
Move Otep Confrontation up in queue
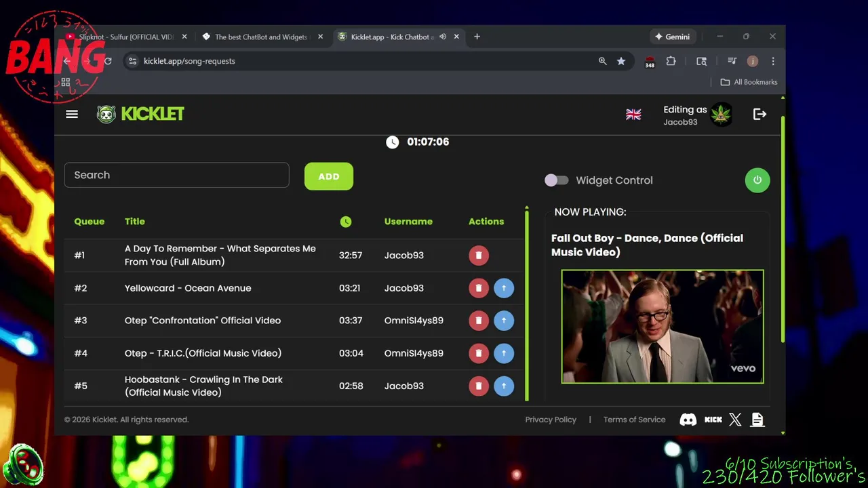click(x=504, y=321)
